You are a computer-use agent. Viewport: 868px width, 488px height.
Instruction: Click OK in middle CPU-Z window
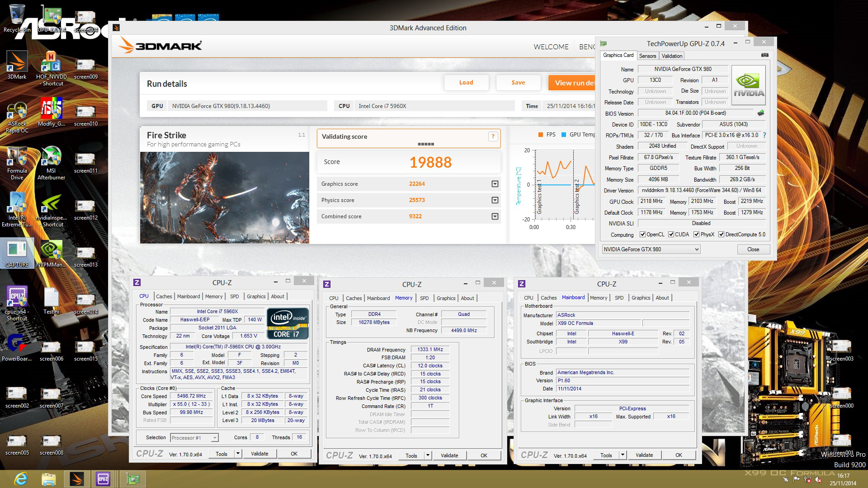coord(484,455)
